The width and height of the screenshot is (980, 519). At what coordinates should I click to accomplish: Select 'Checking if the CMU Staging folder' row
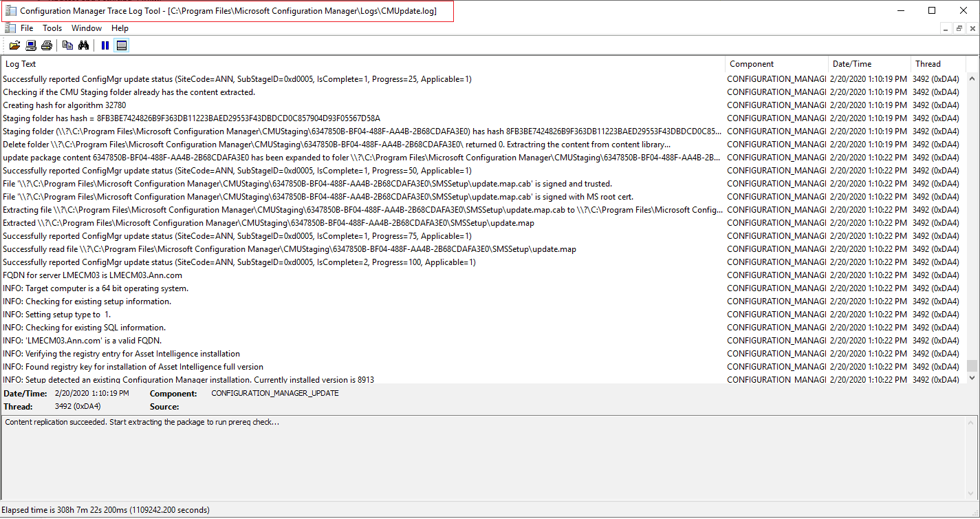point(483,92)
